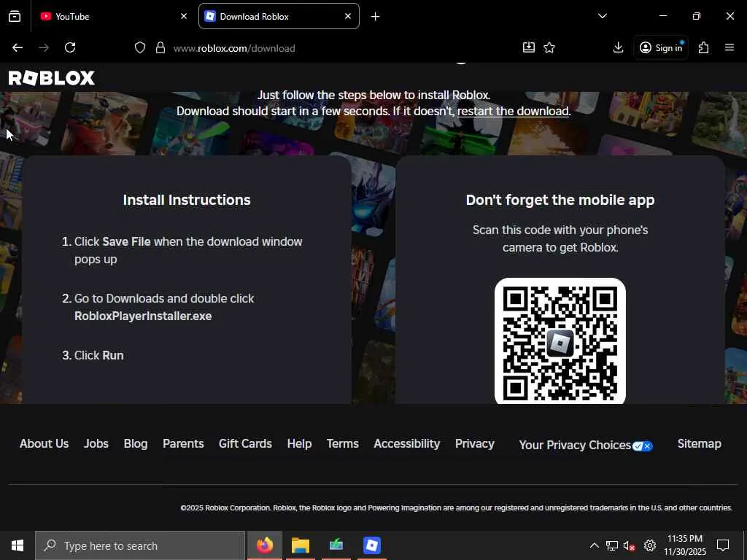Screen dimensions: 747x560
Task: Click RobloxPlayerInstaller.exe text in the instructions
Action: click(143, 316)
